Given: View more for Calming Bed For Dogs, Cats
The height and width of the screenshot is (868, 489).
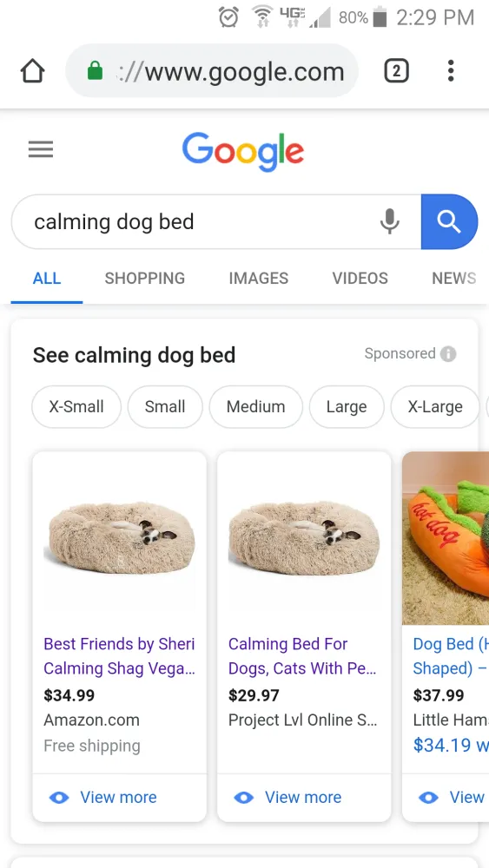Looking at the screenshot, I should point(287,797).
